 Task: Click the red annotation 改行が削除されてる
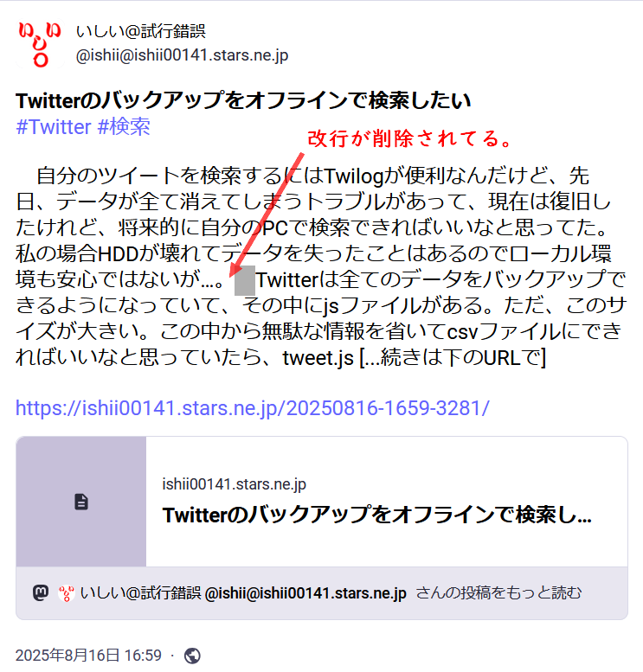[409, 138]
